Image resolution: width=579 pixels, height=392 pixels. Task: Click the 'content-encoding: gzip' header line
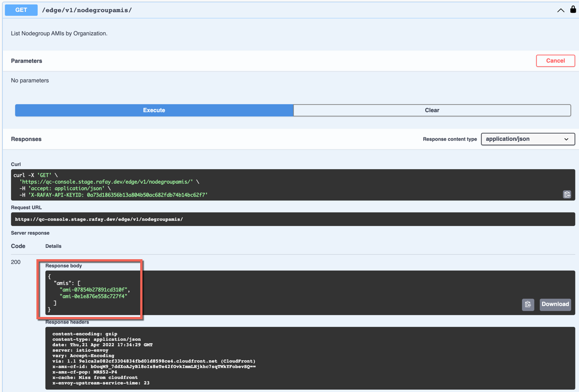click(85, 334)
